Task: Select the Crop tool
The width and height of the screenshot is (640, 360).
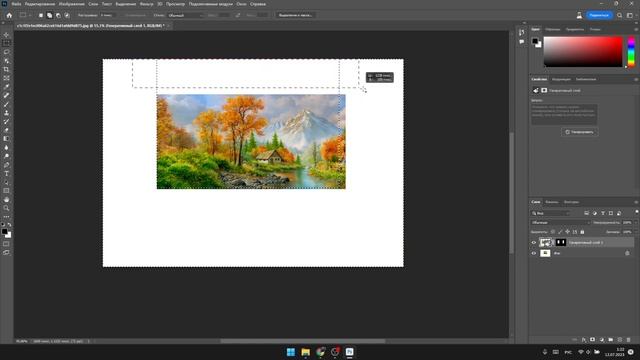Action: pyautogui.click(x=6, y=69)
